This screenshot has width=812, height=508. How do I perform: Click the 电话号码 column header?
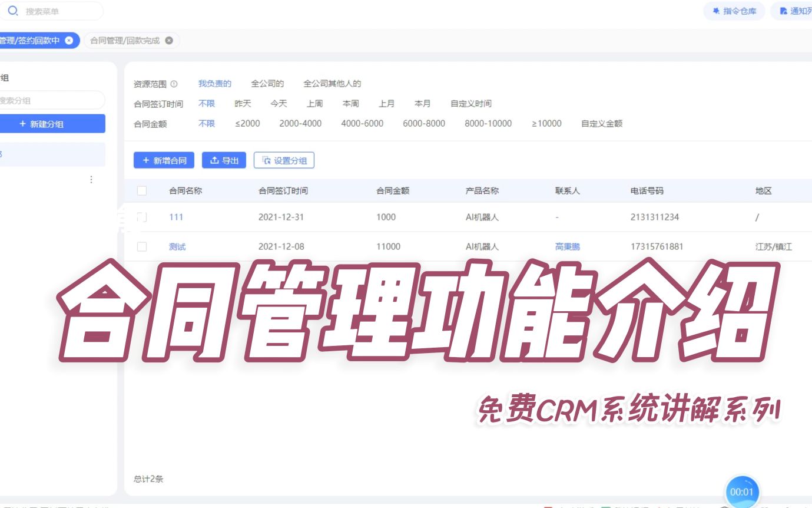[647, 191]
